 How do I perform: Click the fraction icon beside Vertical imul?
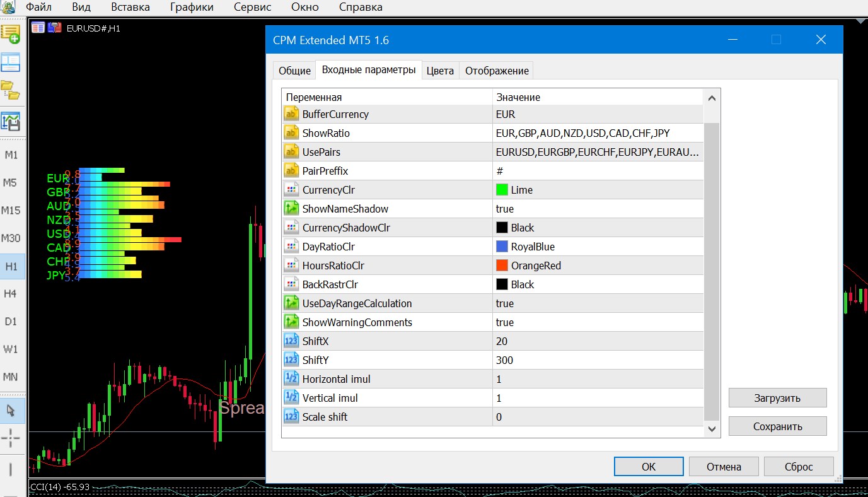click(291, 398)
